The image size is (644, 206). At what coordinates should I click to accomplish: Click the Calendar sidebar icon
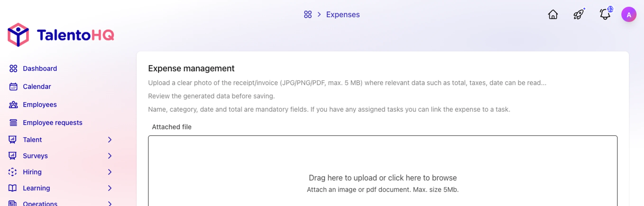(13, 86)
